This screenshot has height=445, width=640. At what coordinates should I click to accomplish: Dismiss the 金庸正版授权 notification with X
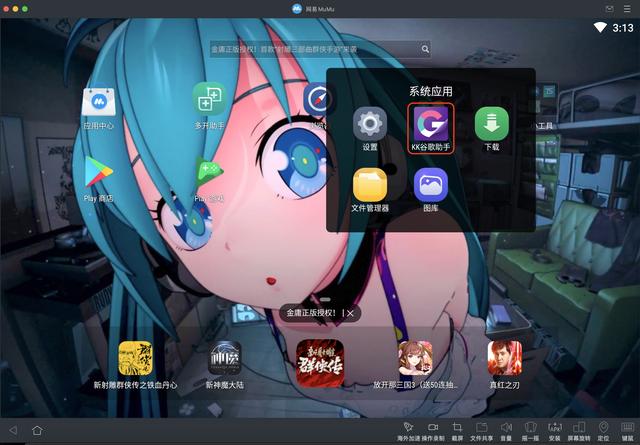pyautogui.click(x=350, y=313)
